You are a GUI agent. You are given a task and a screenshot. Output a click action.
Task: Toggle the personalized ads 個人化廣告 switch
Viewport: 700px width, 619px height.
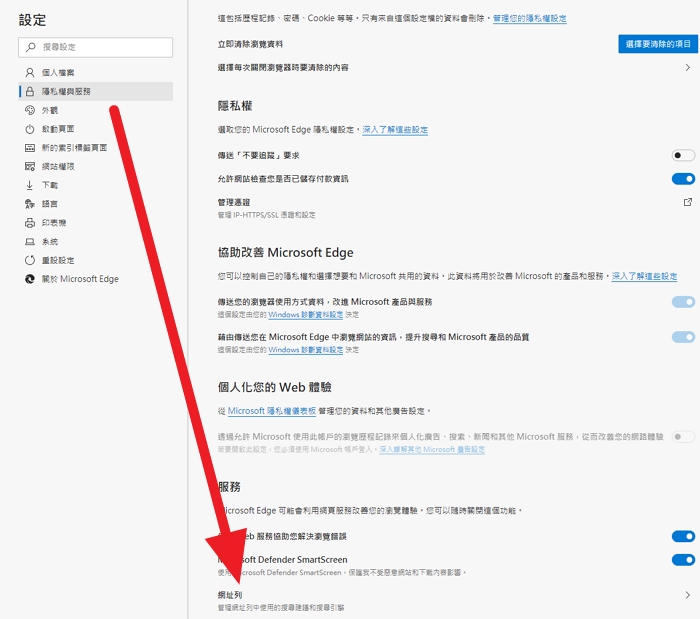683,436
